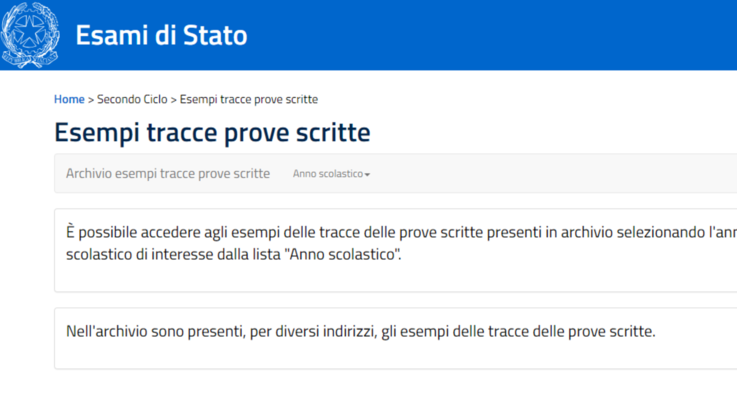Select the Secondo Ciclo breadcrumb item

[x=132, y=99]
